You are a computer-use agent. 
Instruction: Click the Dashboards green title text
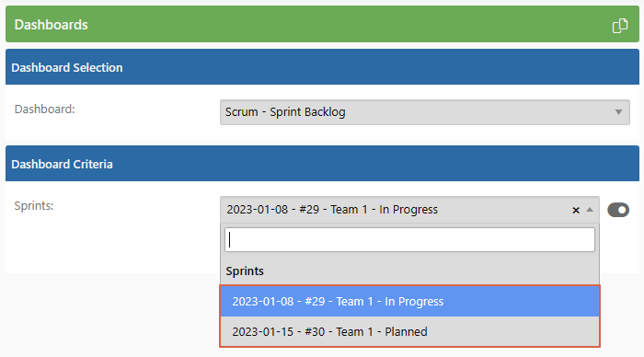click(x=51, y=25)
